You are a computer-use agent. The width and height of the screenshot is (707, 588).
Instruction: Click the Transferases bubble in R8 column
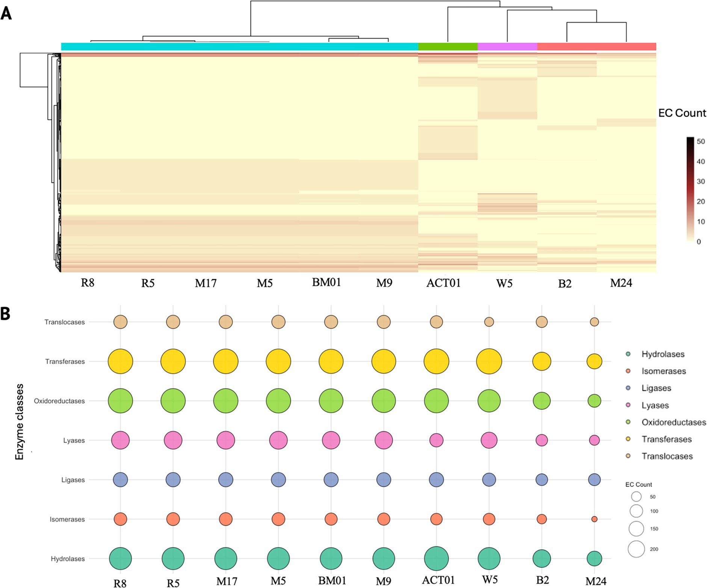click(x=120, y=361)
